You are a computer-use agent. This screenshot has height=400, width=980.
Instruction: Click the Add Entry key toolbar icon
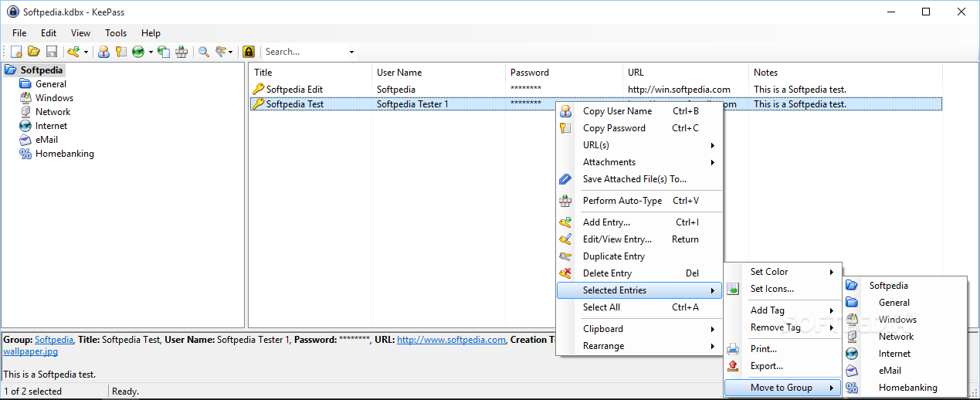click(73, 52)
